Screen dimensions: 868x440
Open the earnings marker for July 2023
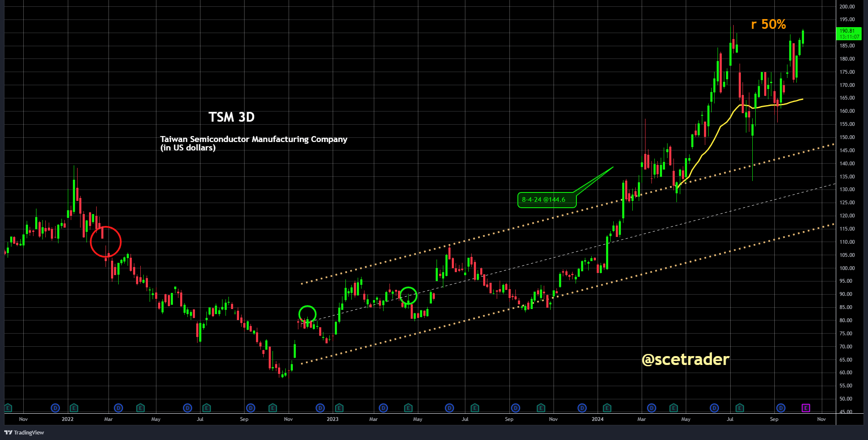[475, 408]
